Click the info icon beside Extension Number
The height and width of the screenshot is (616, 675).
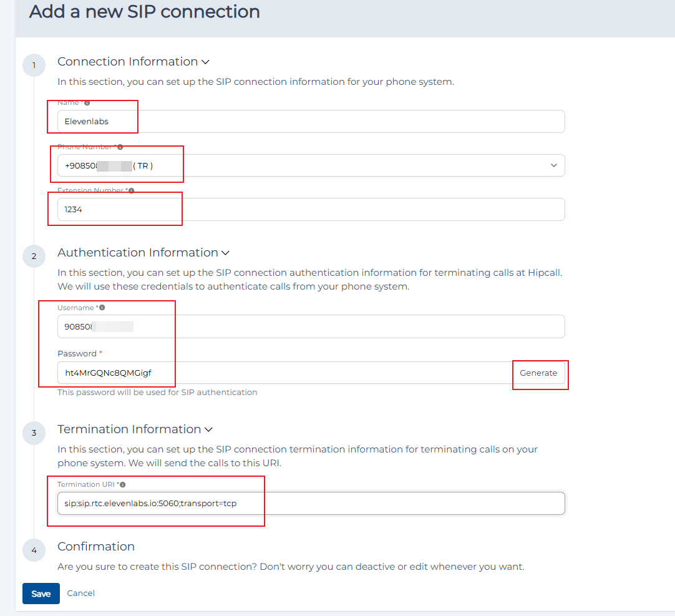coord(131,190)
